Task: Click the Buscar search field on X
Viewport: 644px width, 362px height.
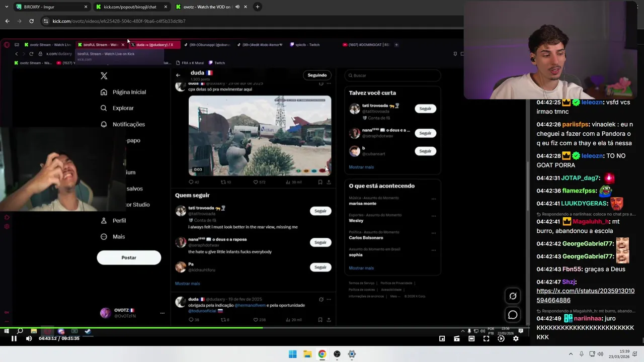Action: 392,75
